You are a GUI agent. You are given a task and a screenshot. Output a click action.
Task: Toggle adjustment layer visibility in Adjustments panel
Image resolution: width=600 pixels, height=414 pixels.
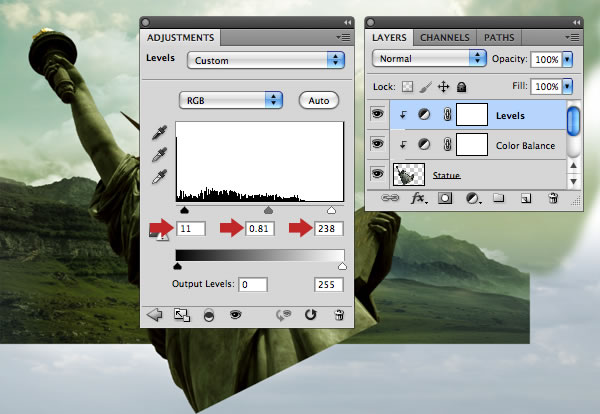click(235, 315)
